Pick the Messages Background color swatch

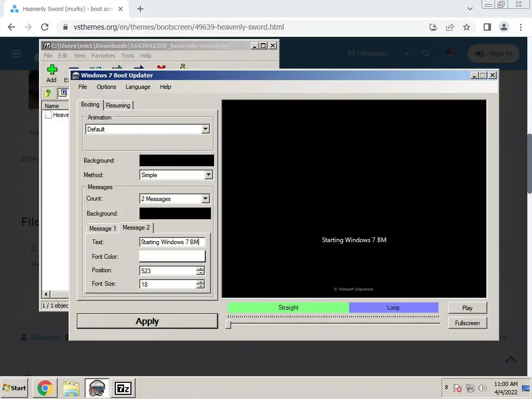175,214
